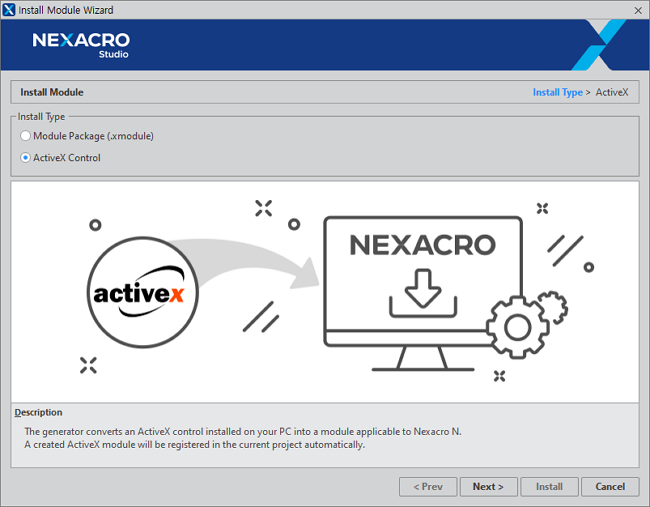
Task: Click the NEXACRO Studio logo in banner
Action: pyautogui.click(x=81, y=45)
